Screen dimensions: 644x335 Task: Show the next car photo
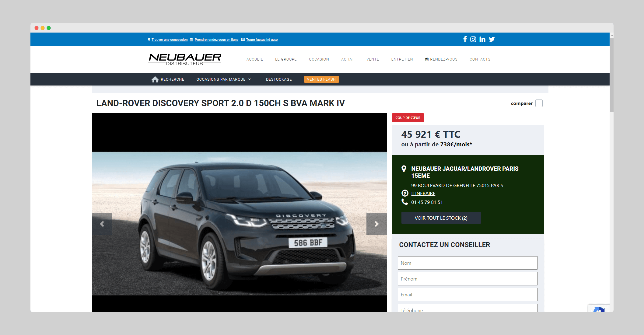pyautogui.click(x=377, y=224)
